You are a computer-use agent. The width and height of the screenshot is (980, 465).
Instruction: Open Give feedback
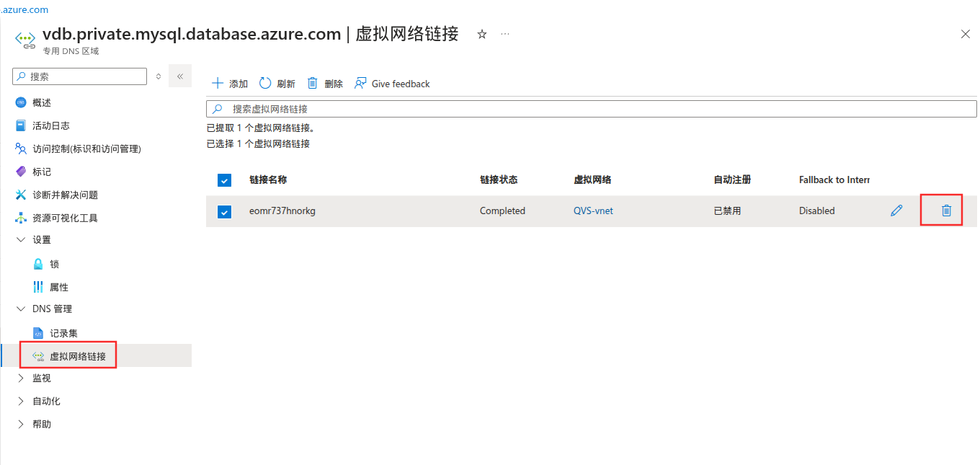[392, 84]
